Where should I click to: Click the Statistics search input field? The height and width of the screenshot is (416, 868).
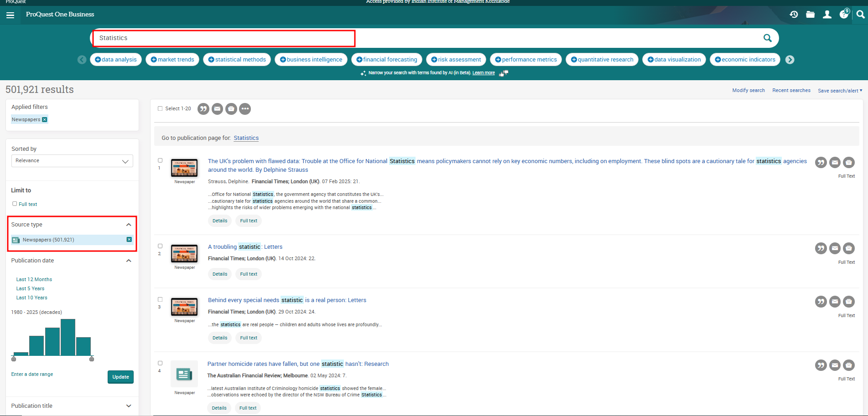(223, 38)
